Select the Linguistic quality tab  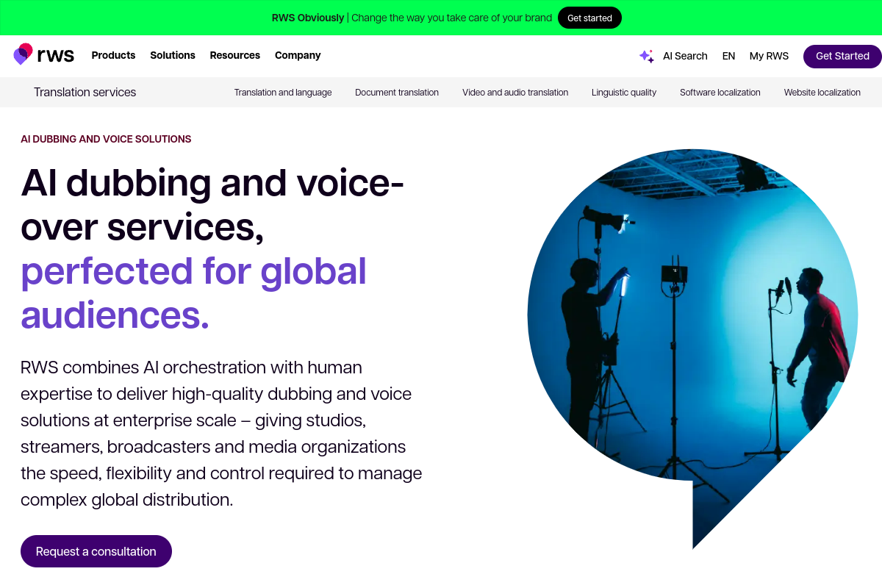coord(624,92)
